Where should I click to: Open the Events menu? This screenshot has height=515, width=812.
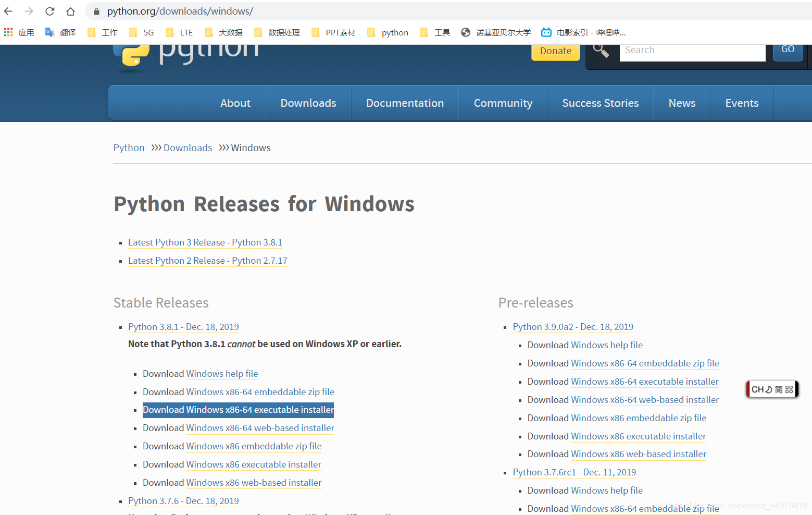tap(742, 103)
